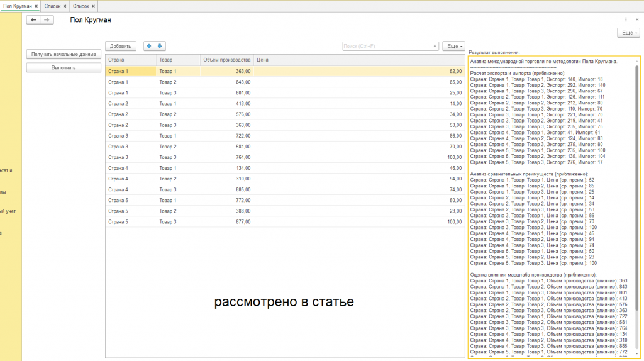Close the Пол Кругман tab
Viewport: 644px width, 361px height.
pos(36,6)
